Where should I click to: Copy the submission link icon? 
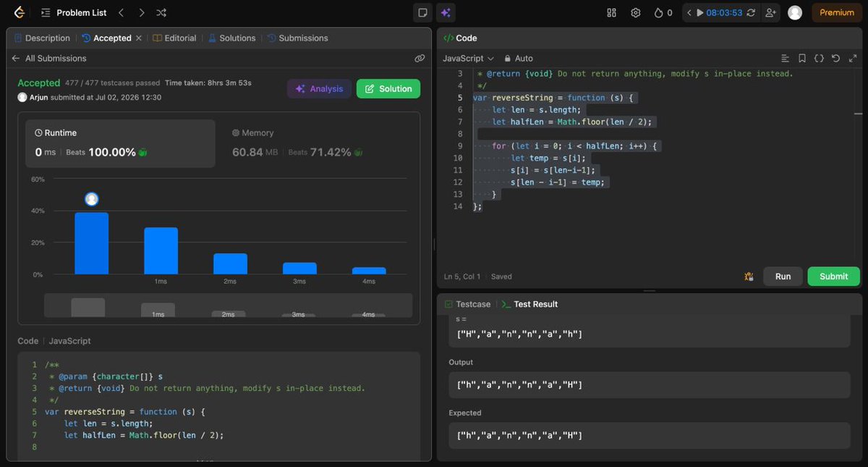(420, 58)
